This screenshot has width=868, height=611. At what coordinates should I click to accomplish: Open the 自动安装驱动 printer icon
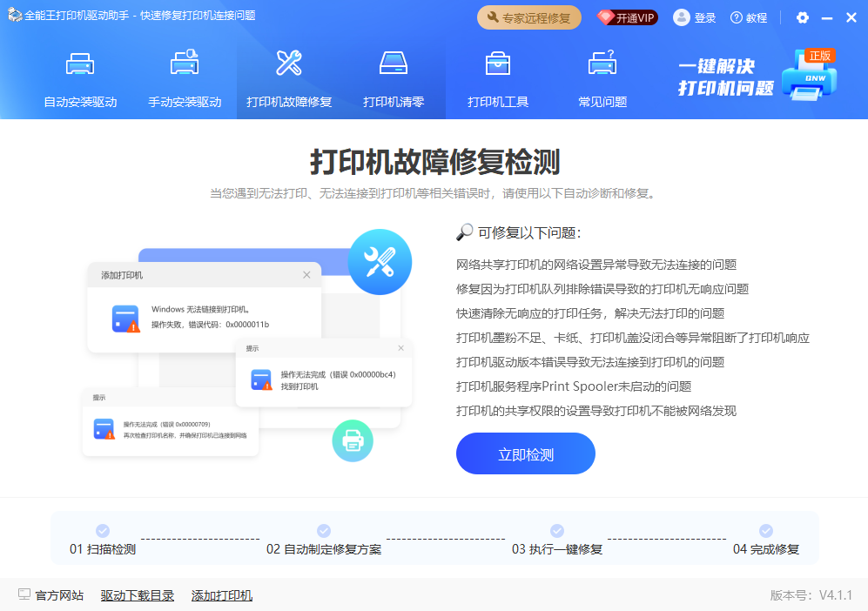point(80,64)
